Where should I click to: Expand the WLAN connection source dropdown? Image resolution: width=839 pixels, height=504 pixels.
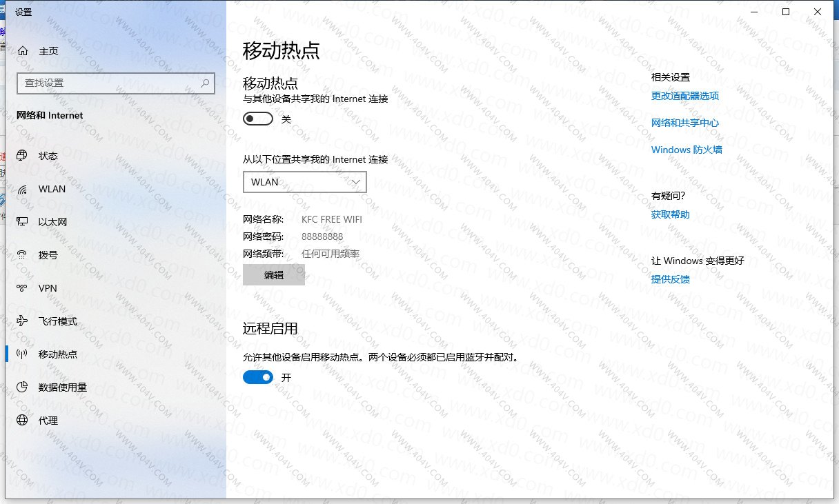304,182
